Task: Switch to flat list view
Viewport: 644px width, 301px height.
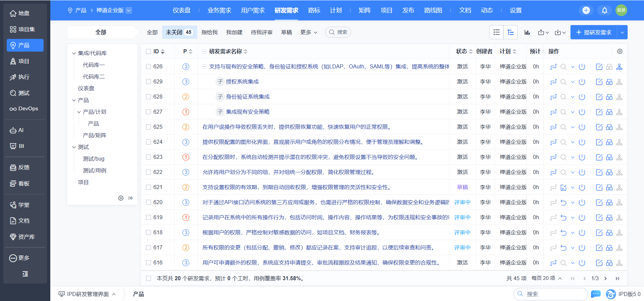Action: [496, 32]
